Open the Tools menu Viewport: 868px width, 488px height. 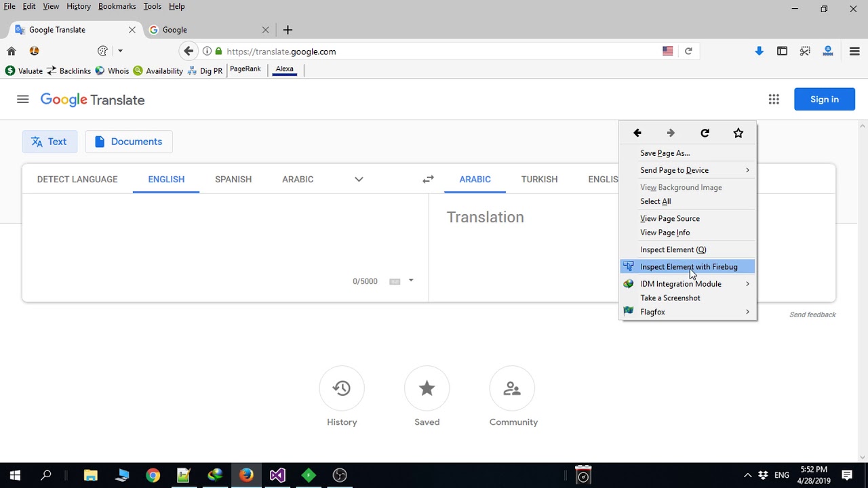[152, 6]
